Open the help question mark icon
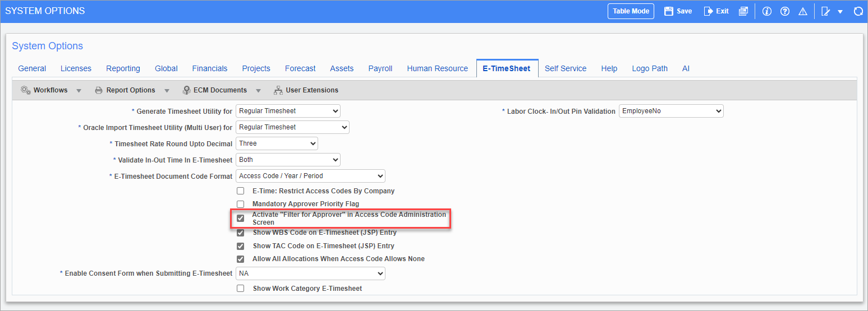This screenshot has height=311, width=868. pos(785,11)
